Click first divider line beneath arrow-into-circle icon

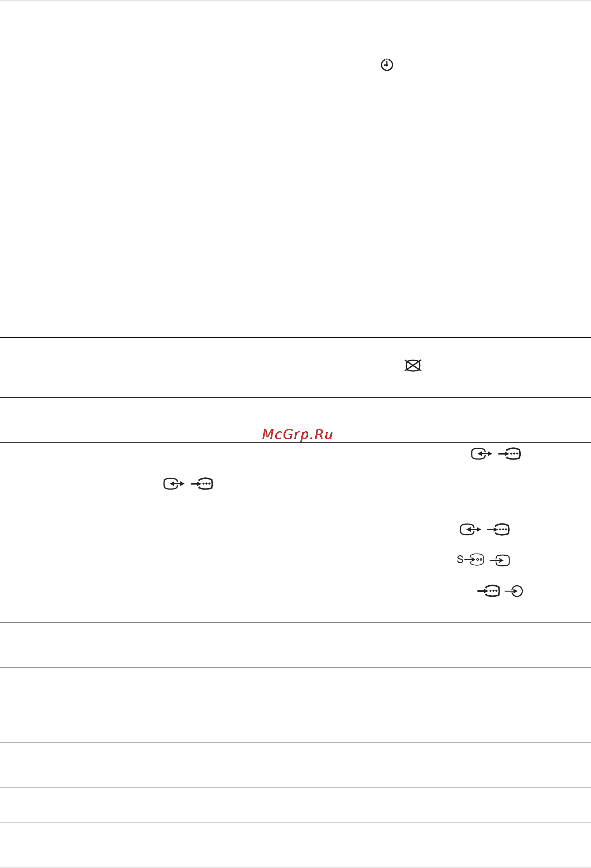pos(295,623)
